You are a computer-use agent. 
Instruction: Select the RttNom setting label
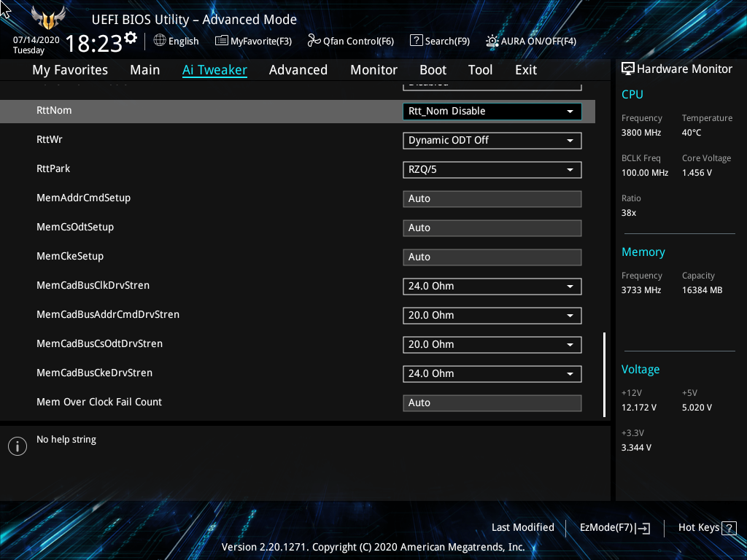54,111
